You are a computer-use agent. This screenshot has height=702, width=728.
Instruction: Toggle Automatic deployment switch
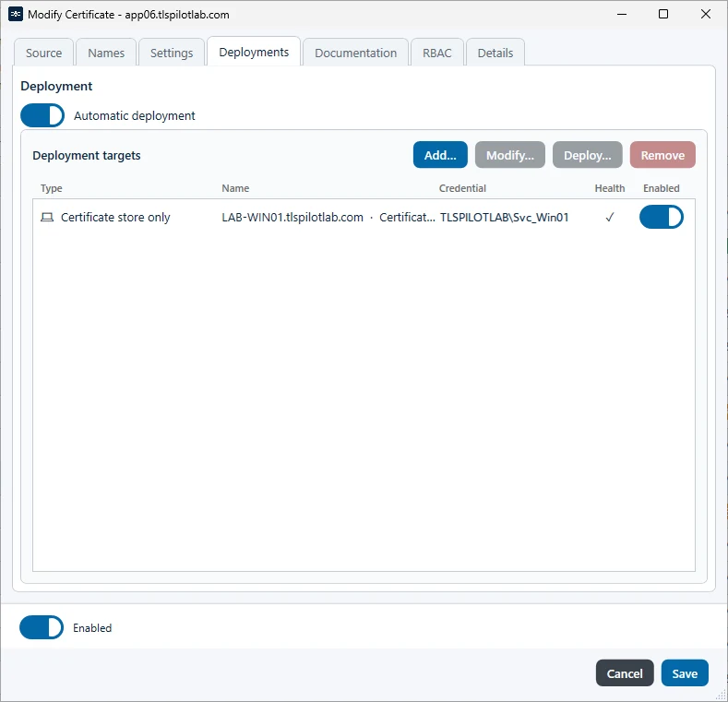tap(42, 115)
